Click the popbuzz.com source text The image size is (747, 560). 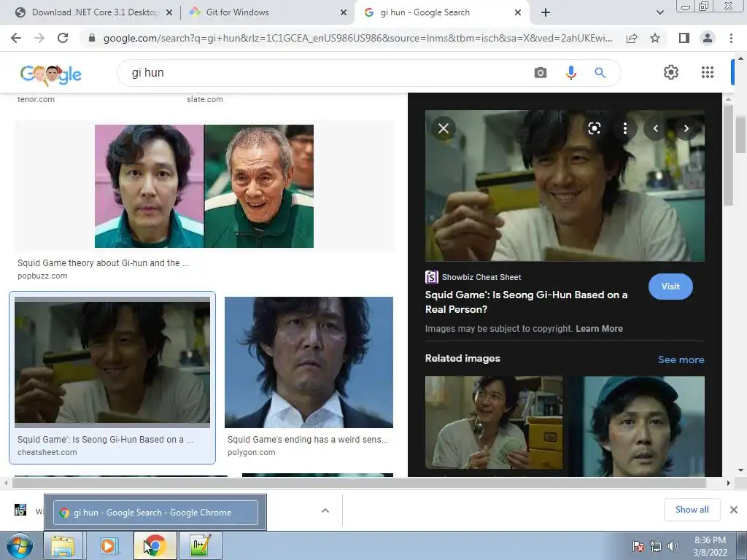pos(42,276)
